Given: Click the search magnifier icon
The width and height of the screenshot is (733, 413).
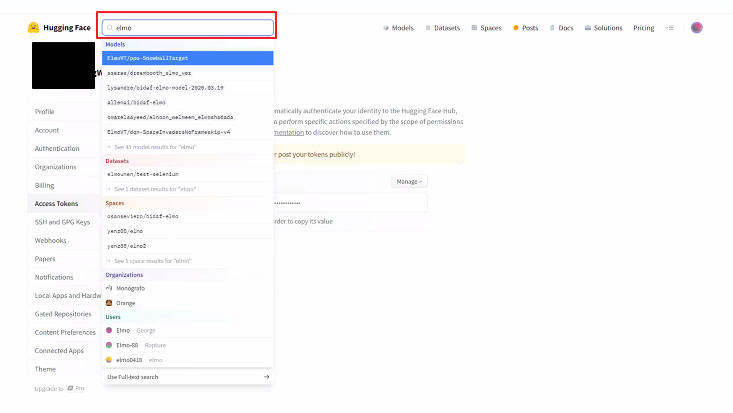Looking at the screenshot, I should pyautogui.click(x=110, y=28).
